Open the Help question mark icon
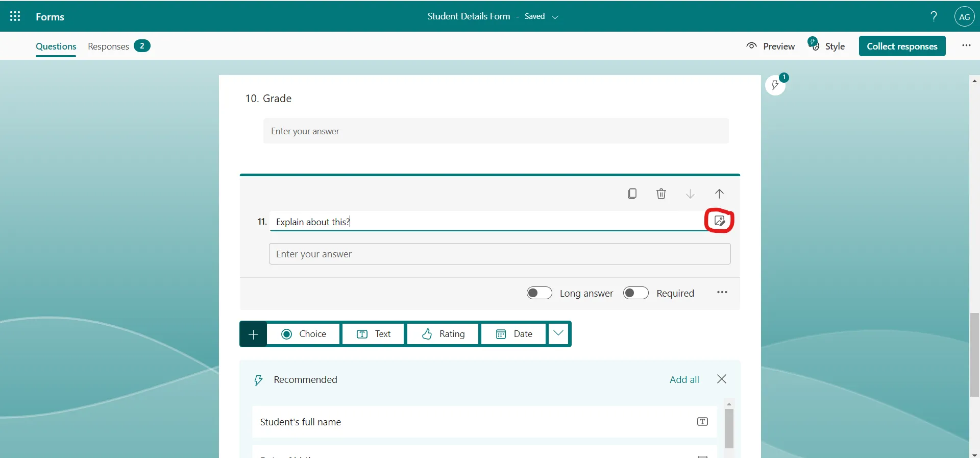The image size is (980, 458). [x=934, y=16]
